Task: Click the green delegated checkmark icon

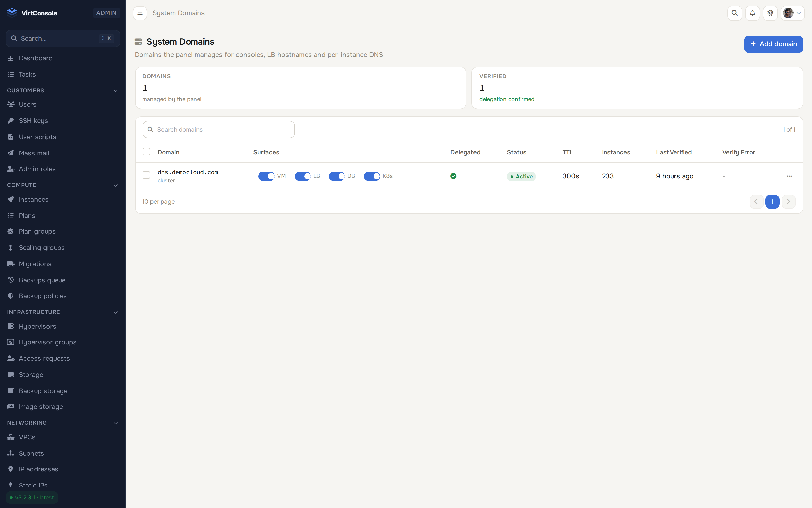Action: pyautogui.click(x=453, y=176)
